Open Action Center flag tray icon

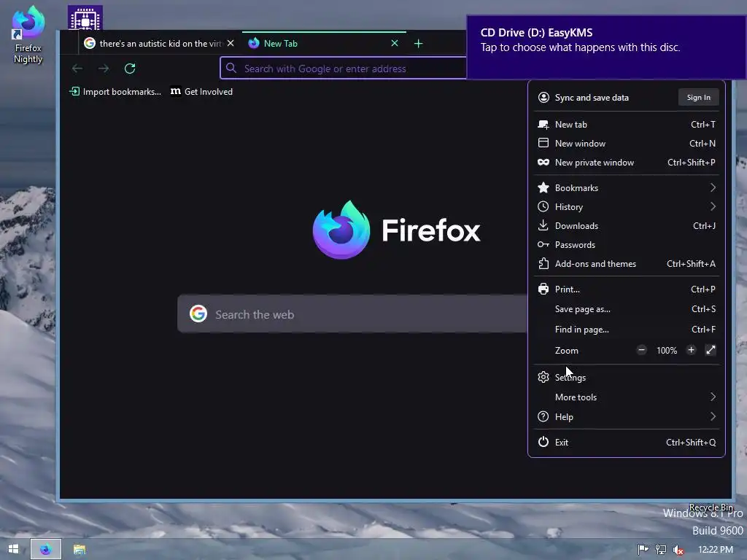tap(643, 550)
